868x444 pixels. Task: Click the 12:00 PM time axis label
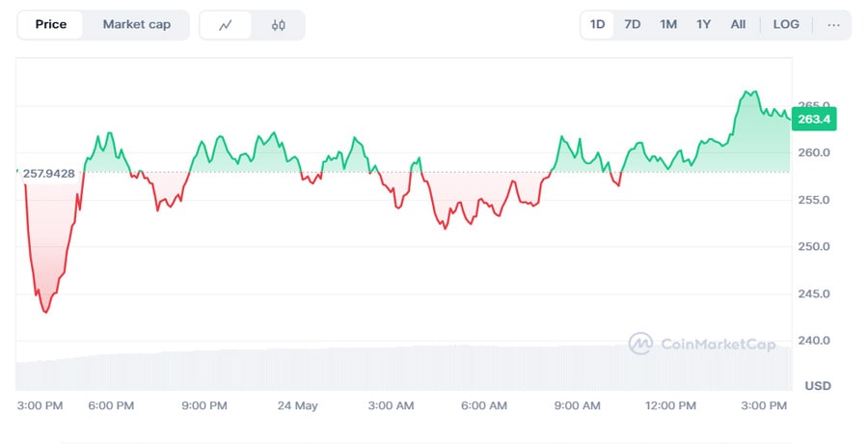point(670,405)
